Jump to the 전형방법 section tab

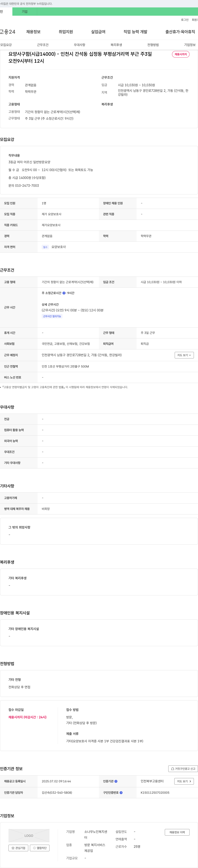tap(153, 45)
